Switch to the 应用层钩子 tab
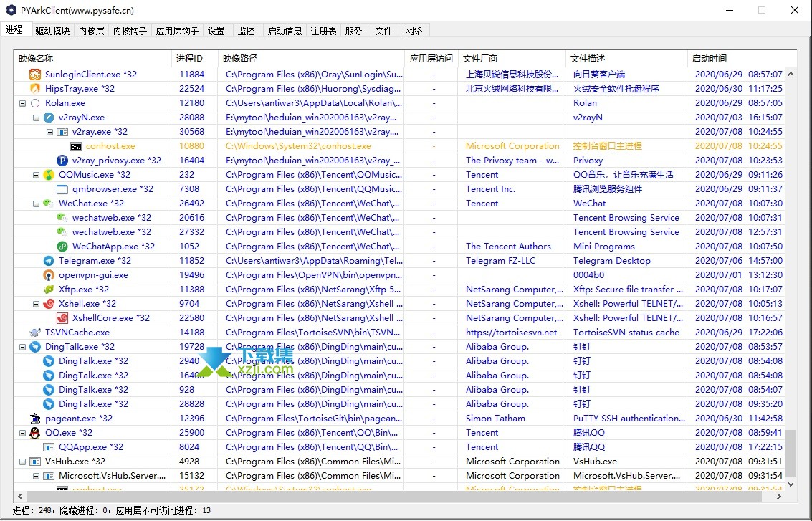This screenshot has height=521, width=812. tap(177, 31)
